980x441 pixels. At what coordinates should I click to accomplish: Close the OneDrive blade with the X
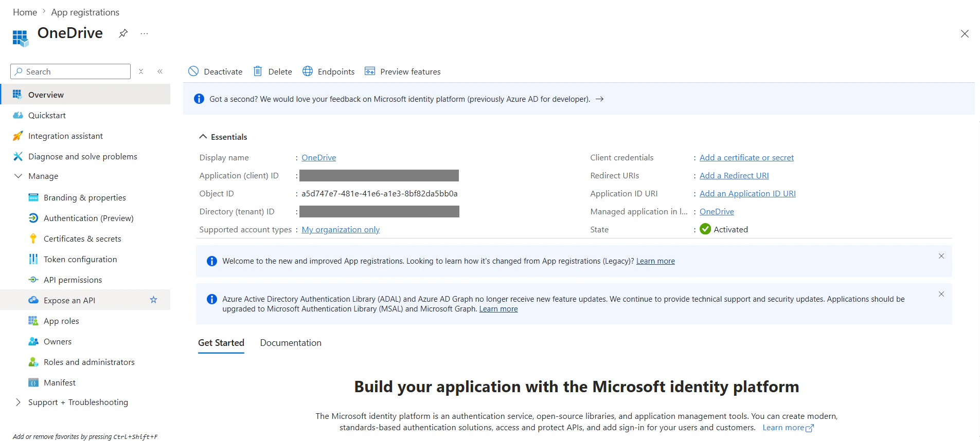(965, 34)
